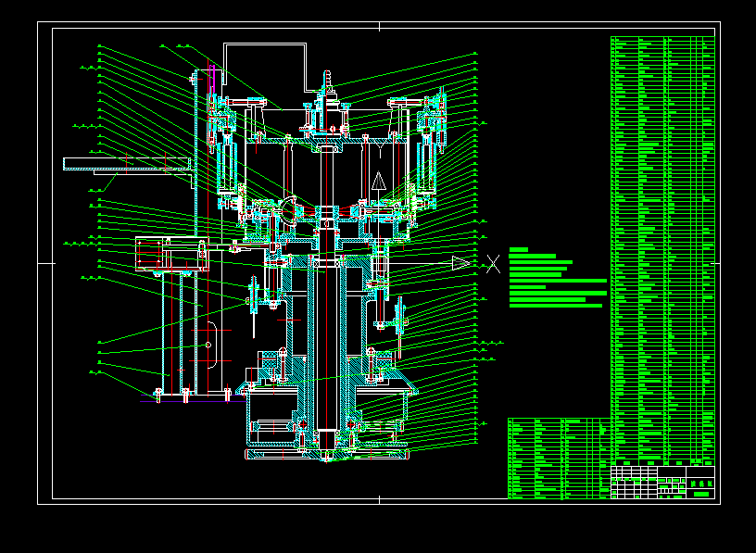This screenshot has height=553, width=756.
Task: Select the green technical notes text block
Action: [x=558, y=282]
